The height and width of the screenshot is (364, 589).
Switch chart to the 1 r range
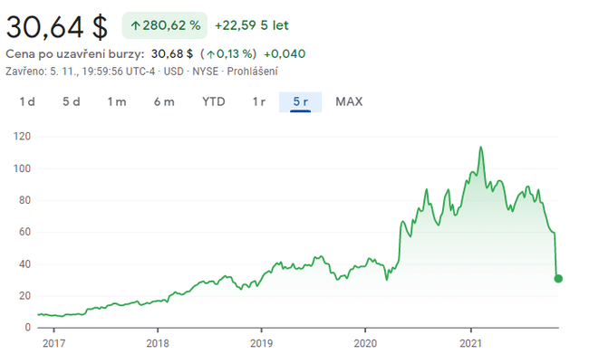tap(258, 101)
